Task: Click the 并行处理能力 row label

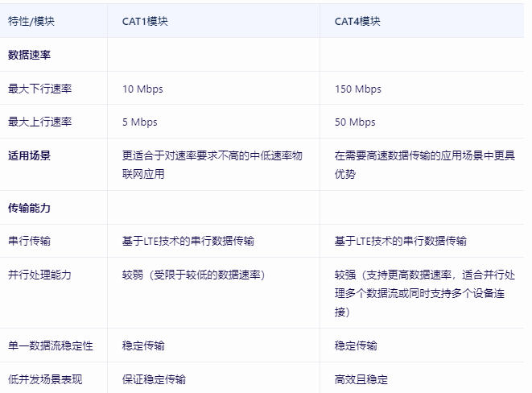Action: pos(40,275)
